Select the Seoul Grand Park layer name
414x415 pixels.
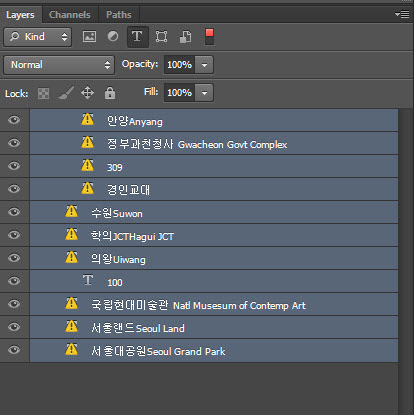[x=158, y=351]
